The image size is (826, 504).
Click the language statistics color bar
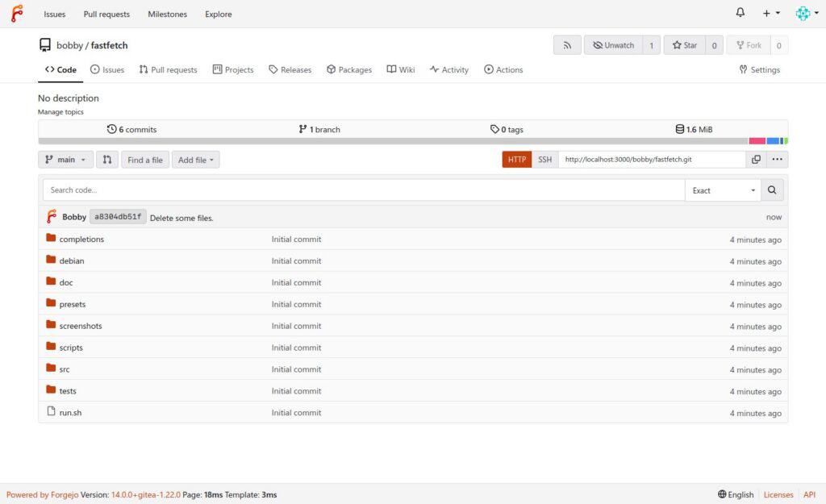click(413, 141)
